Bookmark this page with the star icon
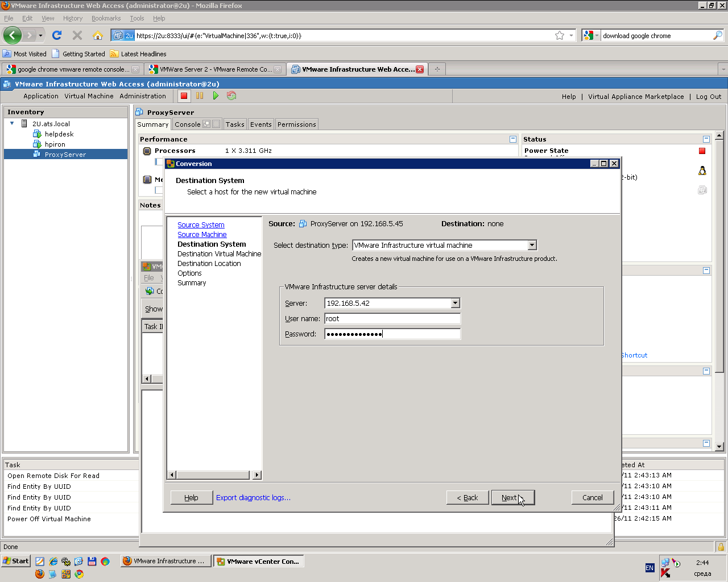 tap(560, 35)
